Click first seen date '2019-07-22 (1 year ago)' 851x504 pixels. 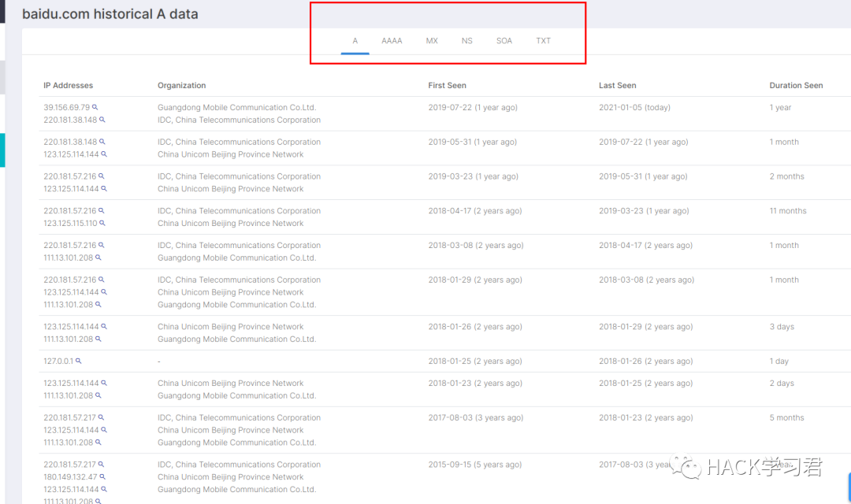click(473, 107)
